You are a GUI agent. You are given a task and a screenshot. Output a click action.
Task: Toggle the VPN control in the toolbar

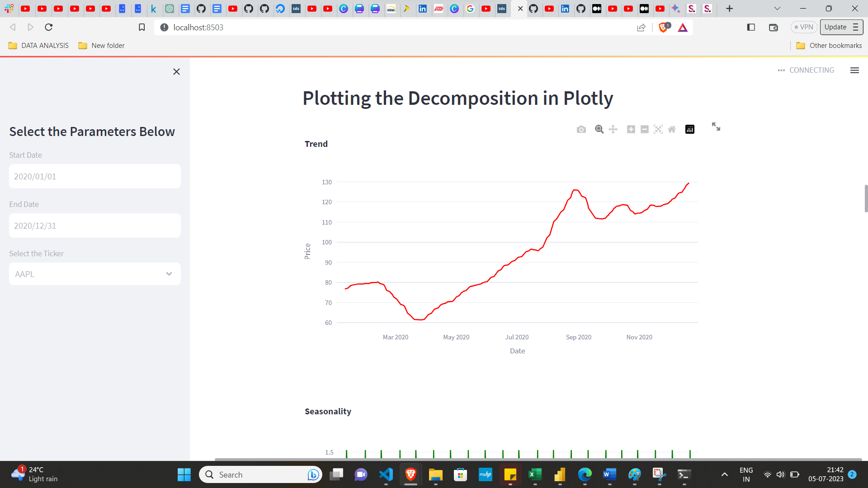coord(803,27)
